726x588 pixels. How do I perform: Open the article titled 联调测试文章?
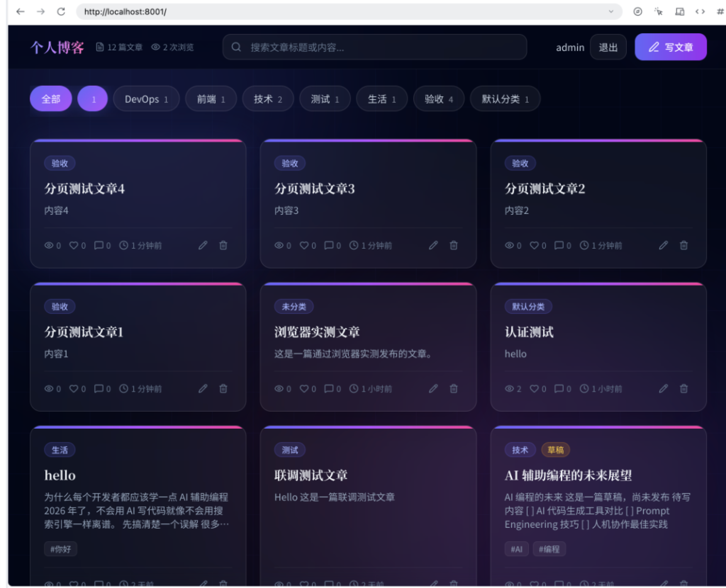pyautogui.click(x=311, y=475)
